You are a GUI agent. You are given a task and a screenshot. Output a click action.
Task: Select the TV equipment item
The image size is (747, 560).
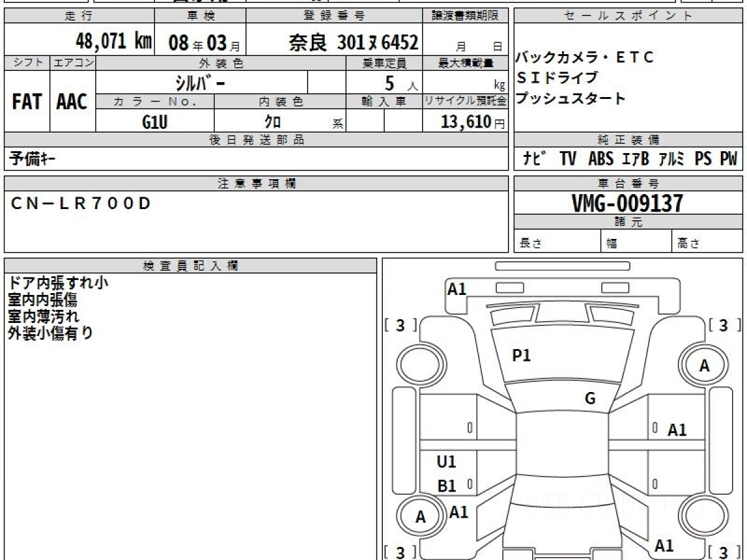567,159
